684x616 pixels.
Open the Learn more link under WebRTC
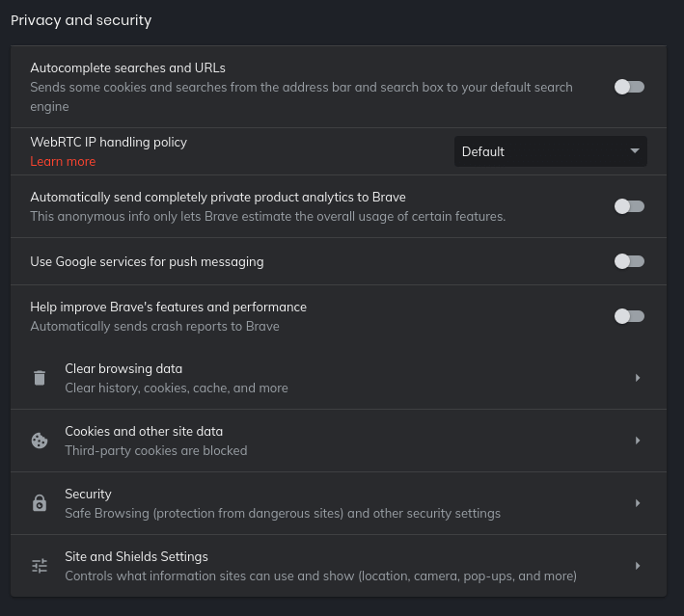(x=63, y=161)
